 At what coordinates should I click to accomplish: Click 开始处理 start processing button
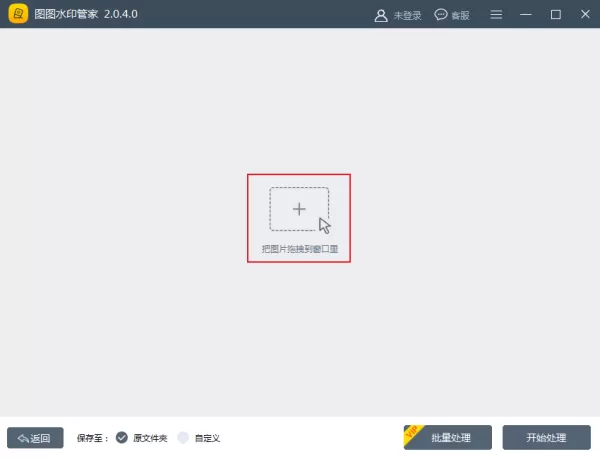(546, 437)
